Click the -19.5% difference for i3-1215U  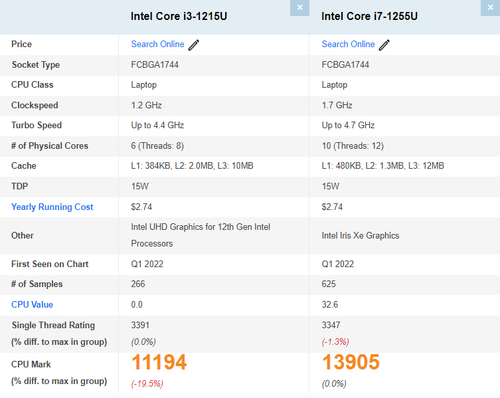click(147, 384)
